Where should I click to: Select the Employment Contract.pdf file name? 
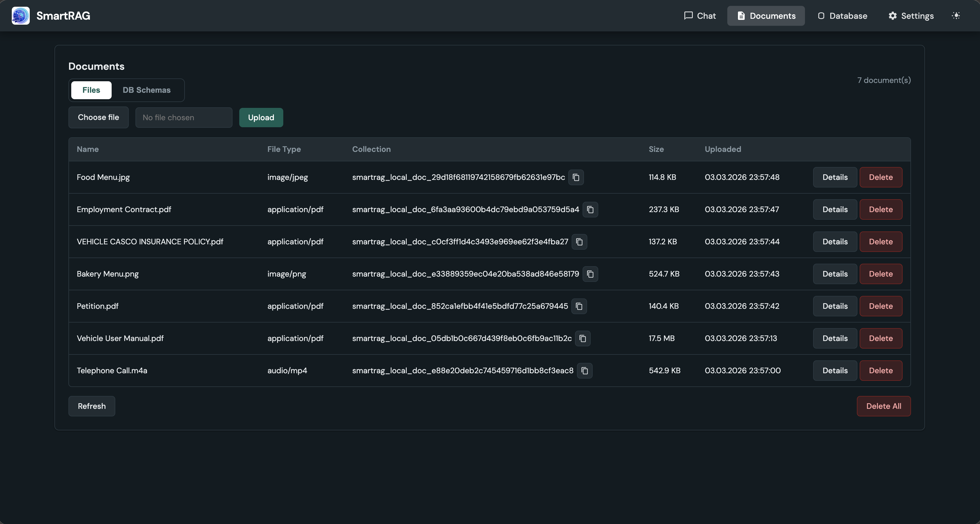(x=124, y=210)
